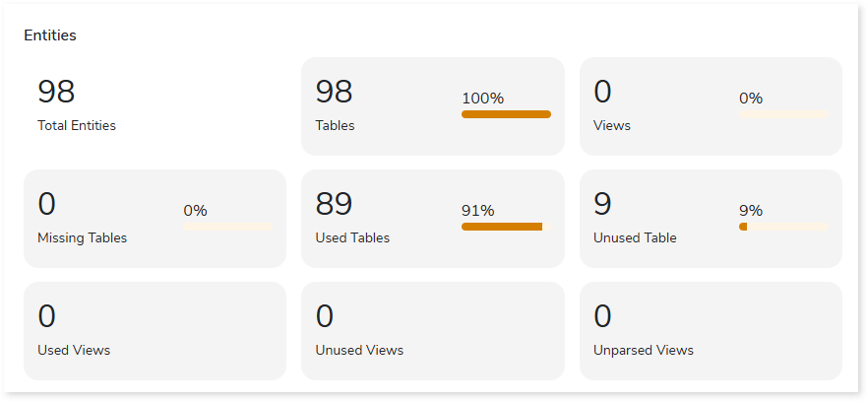Screen dimensions: 868x402
Task: Click the Used Tables progress bar
Action: click(x=506, y=227)
